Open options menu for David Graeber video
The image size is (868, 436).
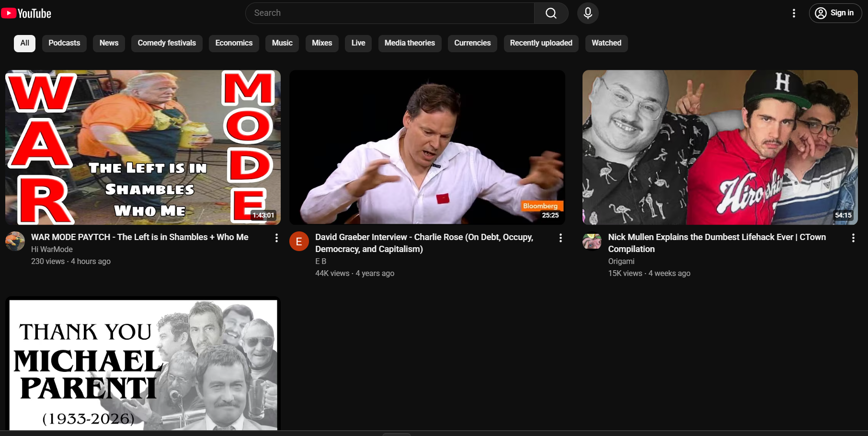point(560,238)
